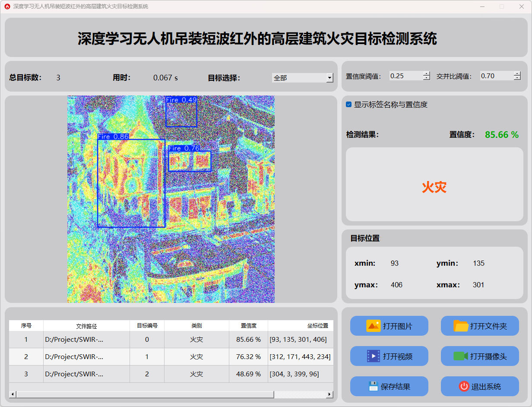Decrease 交并比阈值 with the down arrow
This screenshot has width=532, height=407.
(517, 78)
